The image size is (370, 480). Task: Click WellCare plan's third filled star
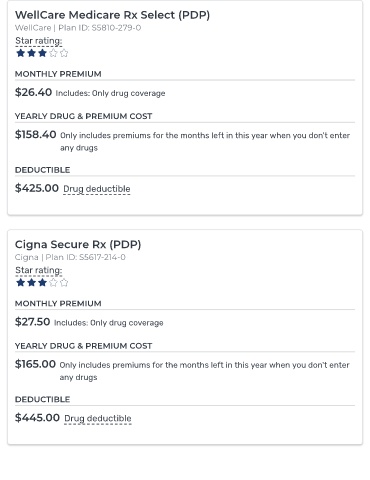point(42,53)
